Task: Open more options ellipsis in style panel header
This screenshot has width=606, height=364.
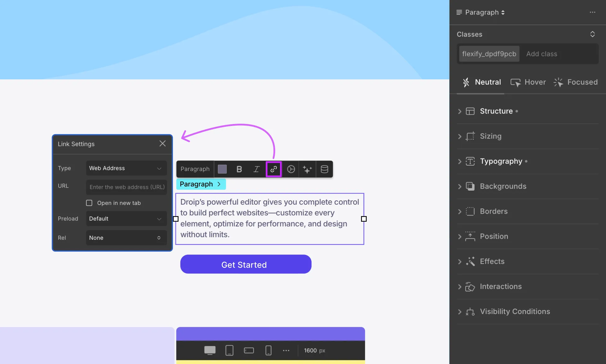Action: point(592,12)
